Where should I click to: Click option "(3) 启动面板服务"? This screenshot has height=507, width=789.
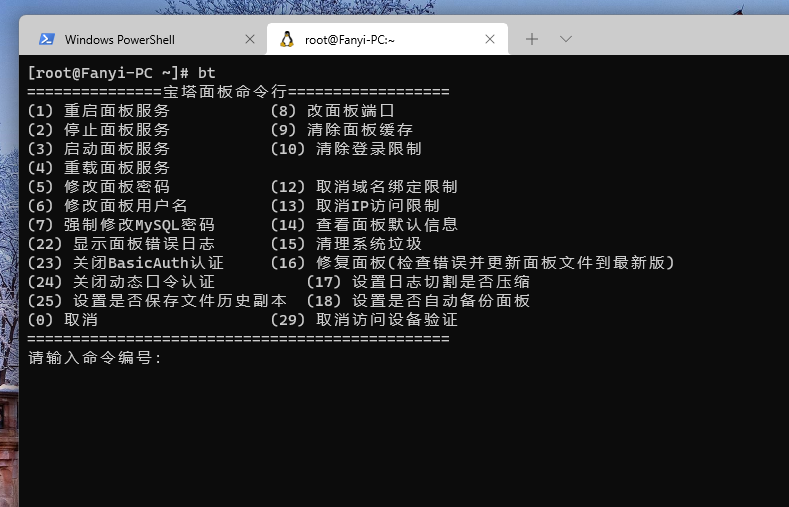tap(99, 149)
